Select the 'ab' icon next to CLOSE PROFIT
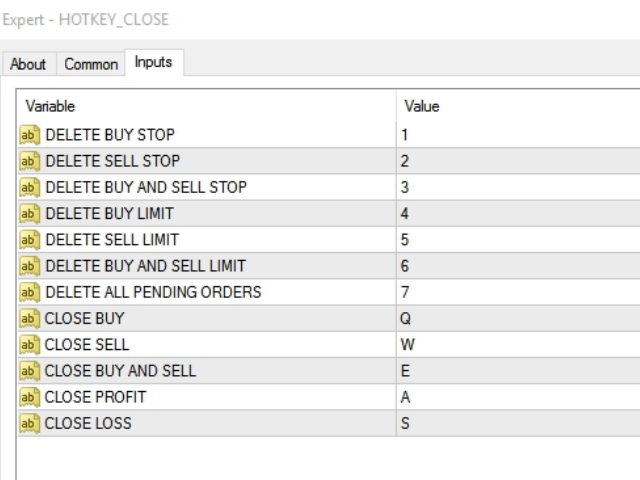The image size is (640, 480). click(x=29, y=397)
